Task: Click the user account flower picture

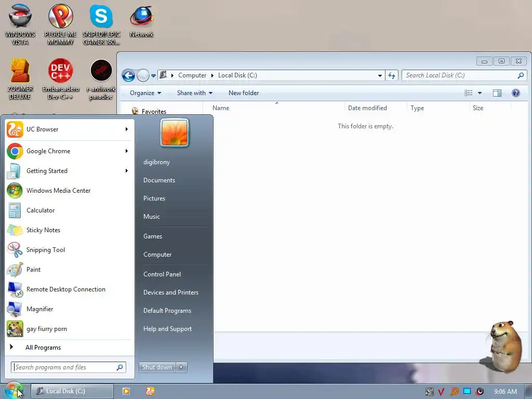Action: [x=175, y=132]
